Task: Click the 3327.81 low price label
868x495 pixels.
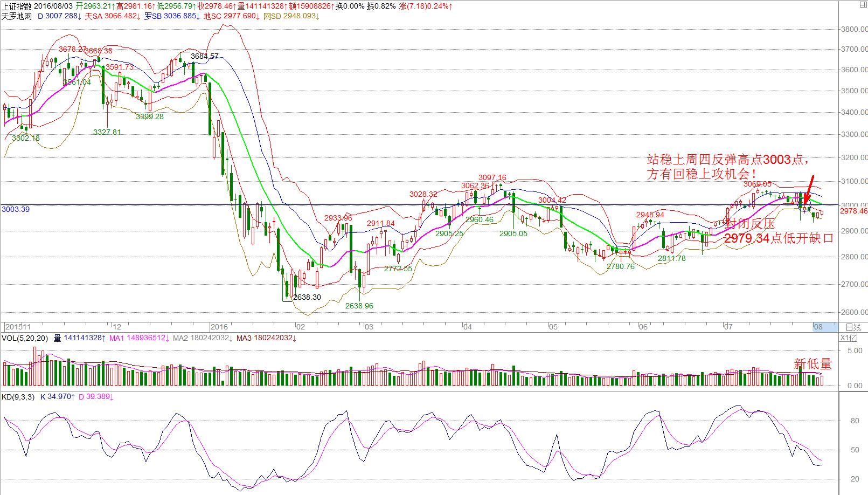Action: [x=107, y=132]
